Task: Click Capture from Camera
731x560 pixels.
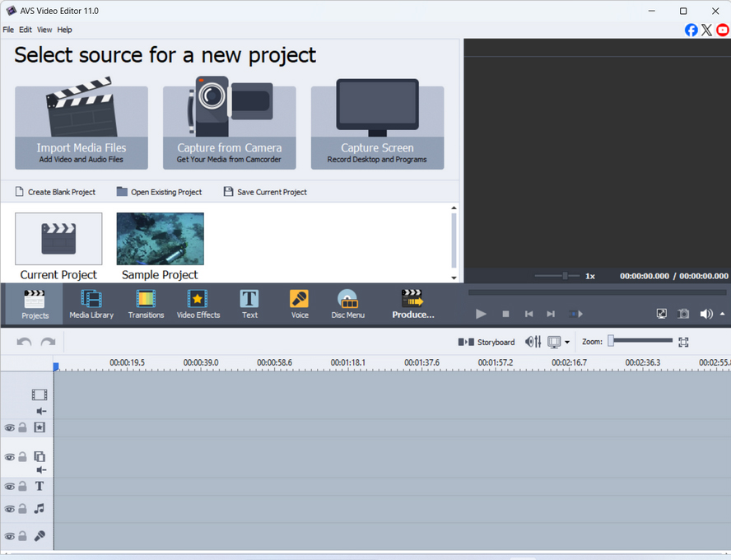Action: click(x=229, y=128)
